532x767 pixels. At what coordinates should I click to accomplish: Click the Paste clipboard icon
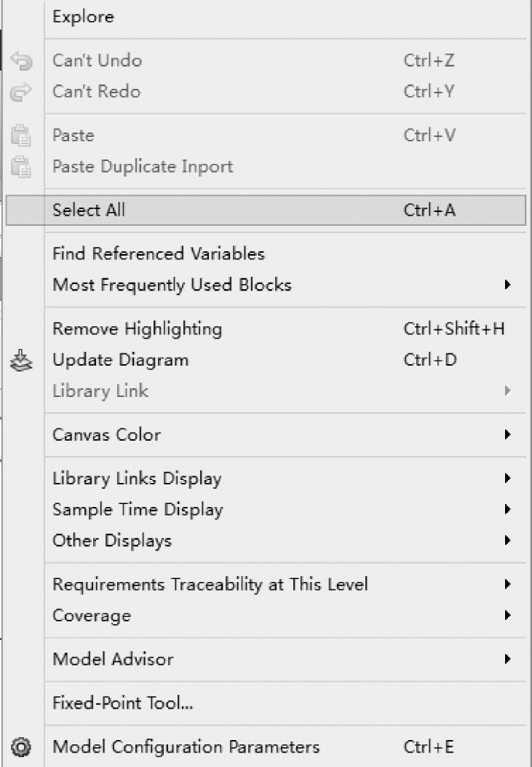[21, 135]
